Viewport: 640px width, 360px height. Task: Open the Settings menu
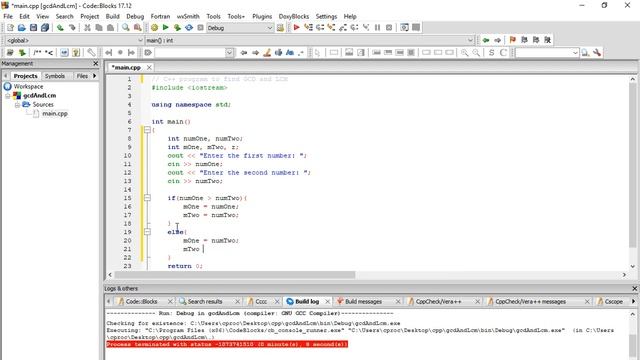coord(326,16)
